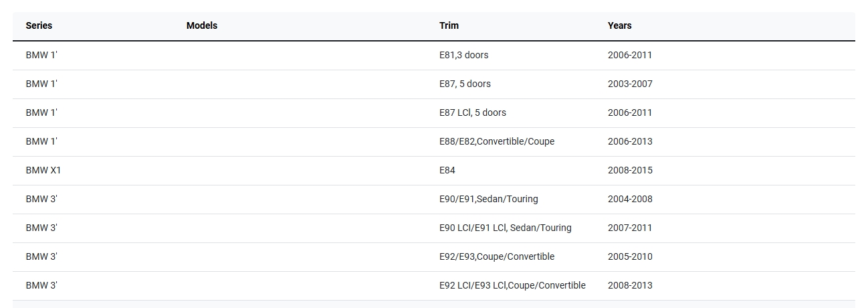Click the 2003-2007 years cell
Viewport: 868px width, 308px height.
click(x=629, y=84)
